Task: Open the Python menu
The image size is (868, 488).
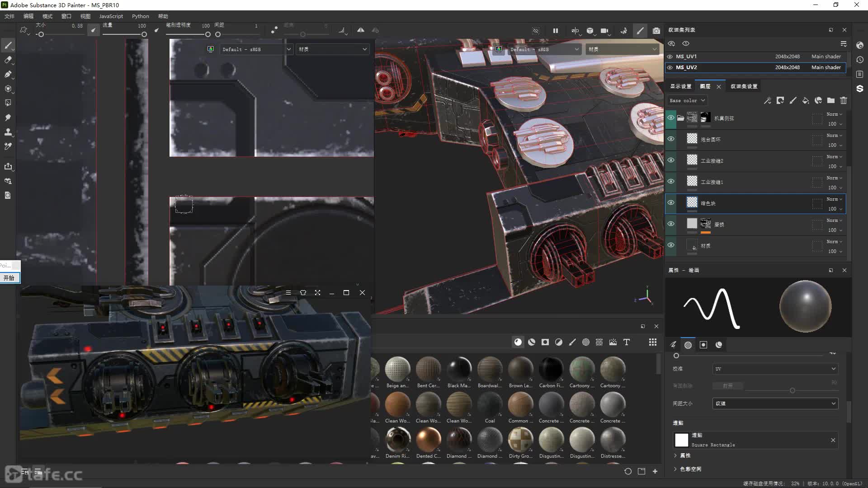Action: coord(140,16)
